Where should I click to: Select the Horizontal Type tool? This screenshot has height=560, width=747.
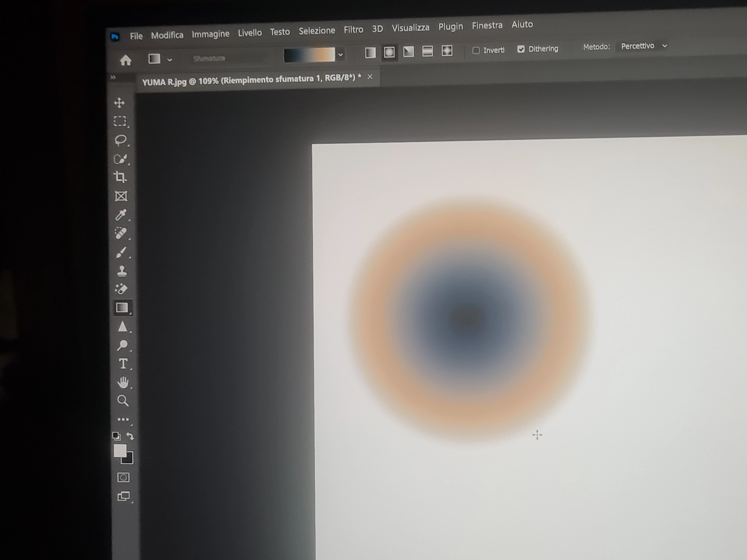(123, 364)
